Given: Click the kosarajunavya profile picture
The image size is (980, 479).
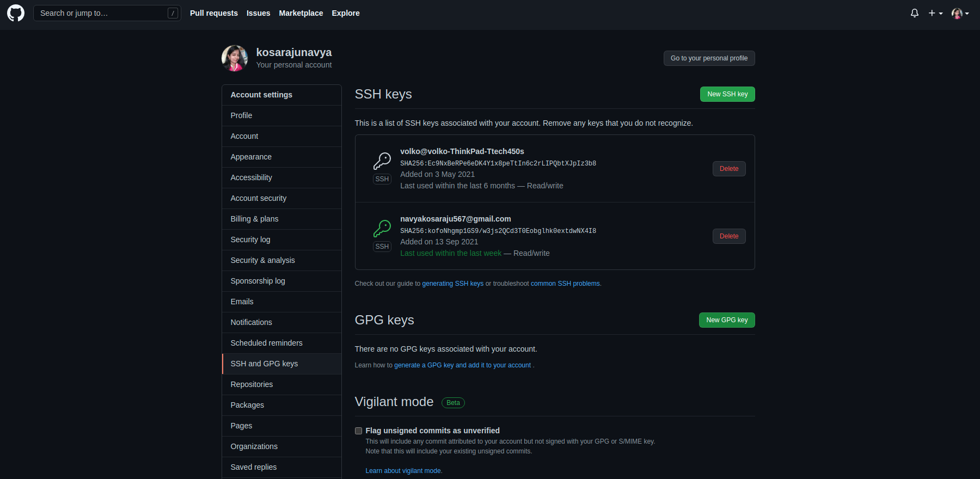Looking at the screenshot, I should point(235,58).
